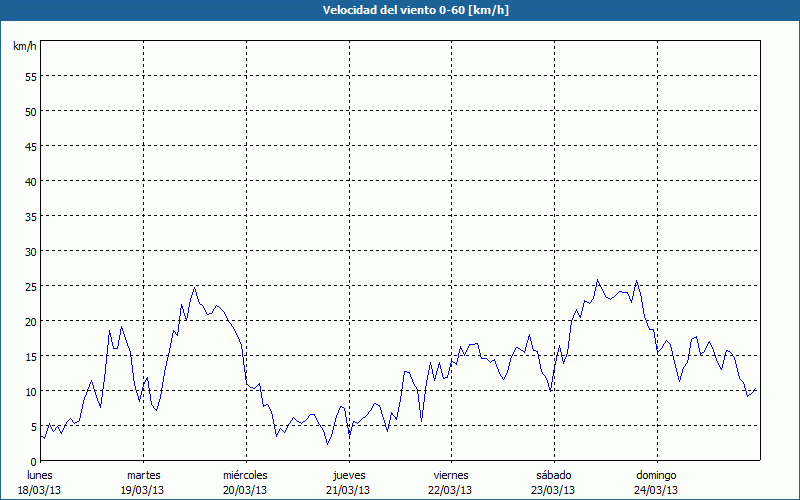The height and width of the screenshot is (500, 800).
Task: Click the date 18/03/13 on the x-axis
Action: click(40, 490)
